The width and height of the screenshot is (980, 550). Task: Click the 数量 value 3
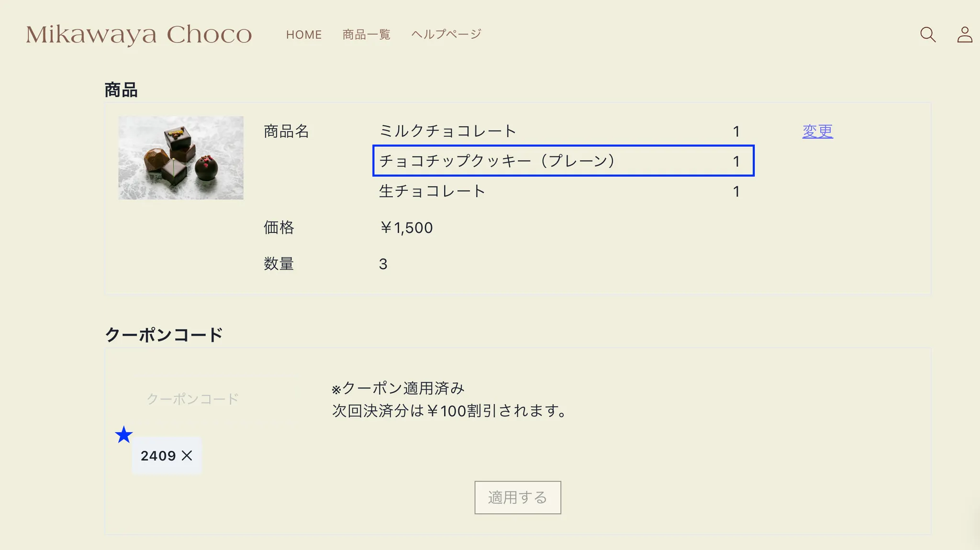pos(383,264)
